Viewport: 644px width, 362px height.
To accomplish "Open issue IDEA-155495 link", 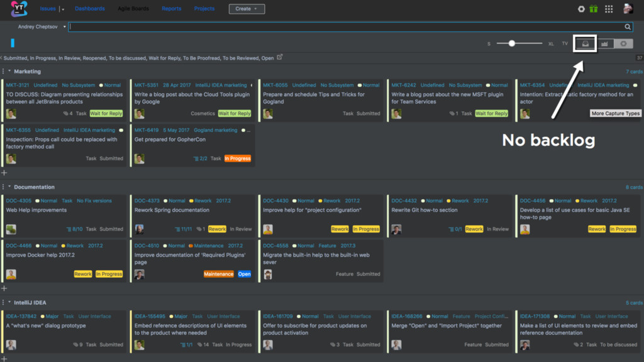I will (x=150, y=317).
